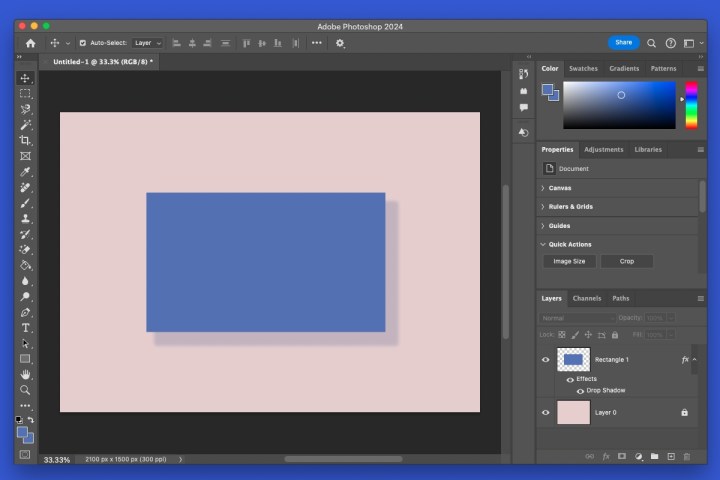
Task: Click the Image Size button
Action: coord(570,261)
